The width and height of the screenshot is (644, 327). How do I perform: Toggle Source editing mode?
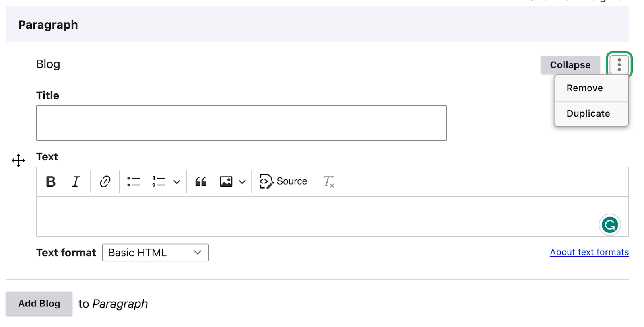click(283, 182)
